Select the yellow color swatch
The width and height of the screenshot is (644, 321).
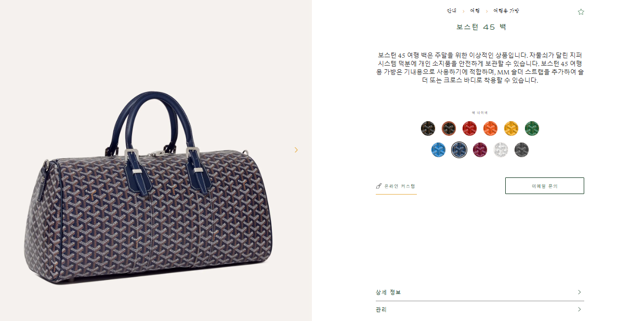coord(511,129)
